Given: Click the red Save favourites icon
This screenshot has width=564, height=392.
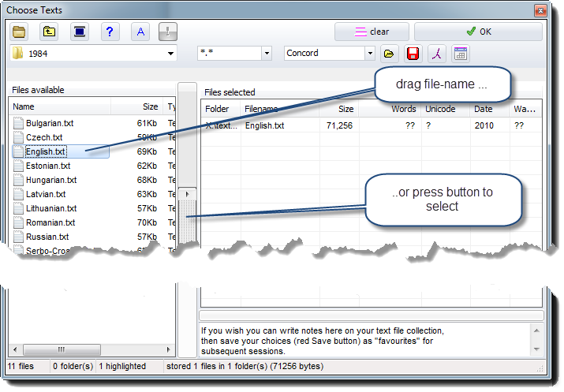Looking at the screenshot, I should (x=412, y=54).
